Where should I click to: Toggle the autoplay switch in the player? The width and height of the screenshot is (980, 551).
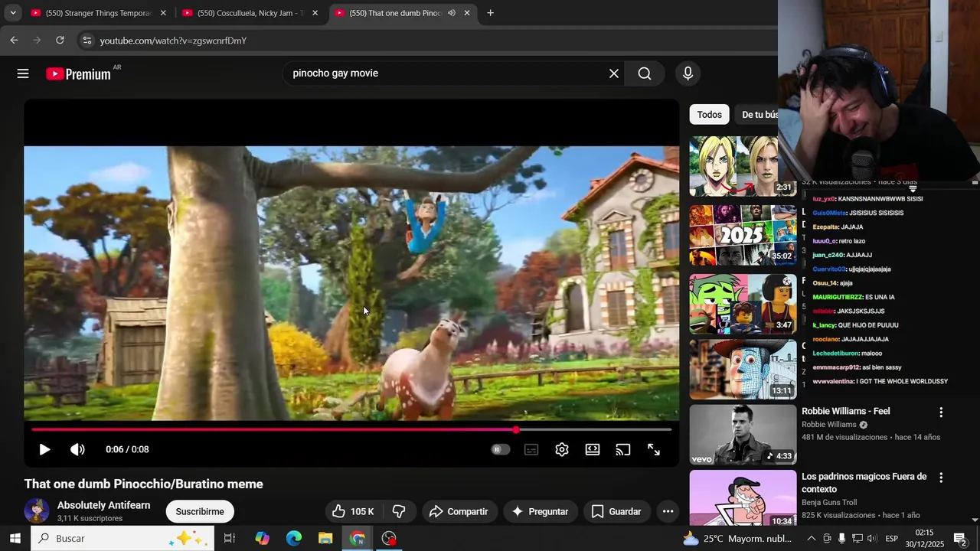coord(500,449)
